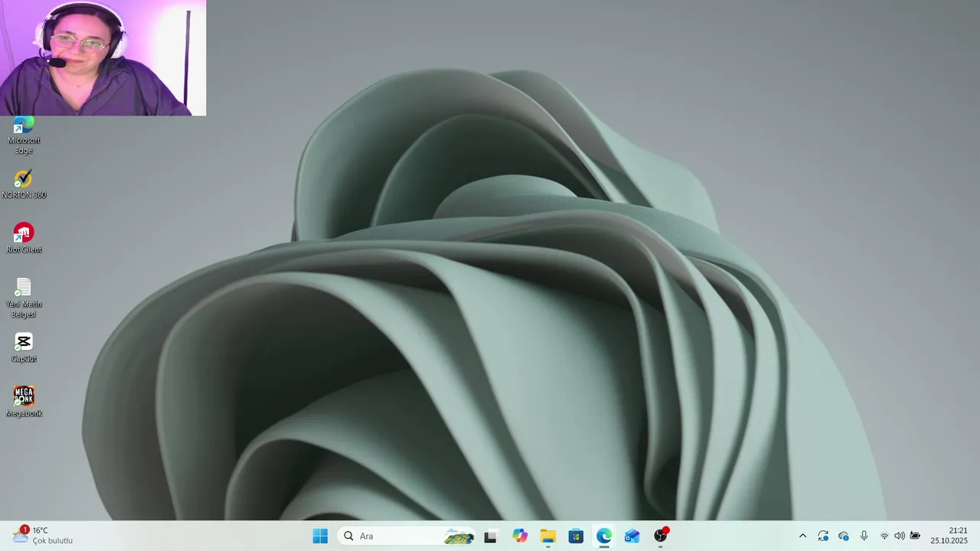Open Wi-Fi network settings icon
Screen dimensions: 980x551
click(884, 536)
